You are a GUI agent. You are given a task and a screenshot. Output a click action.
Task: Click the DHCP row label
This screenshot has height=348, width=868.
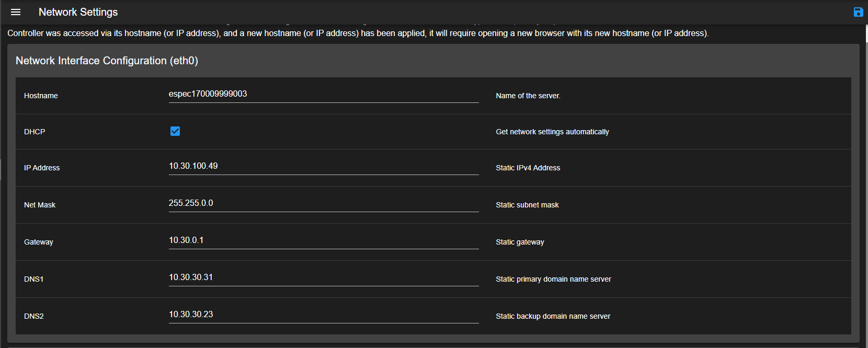point(35,132)
